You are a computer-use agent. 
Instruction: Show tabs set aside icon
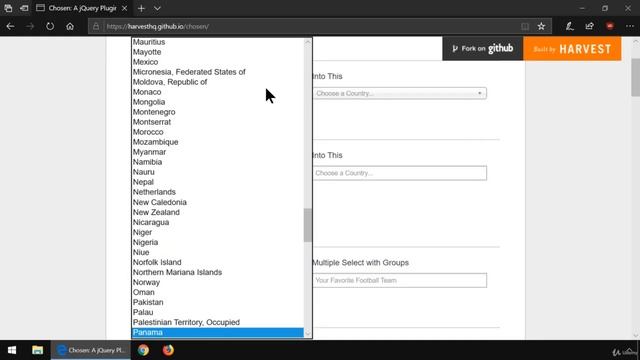click(x=8, y=8)
